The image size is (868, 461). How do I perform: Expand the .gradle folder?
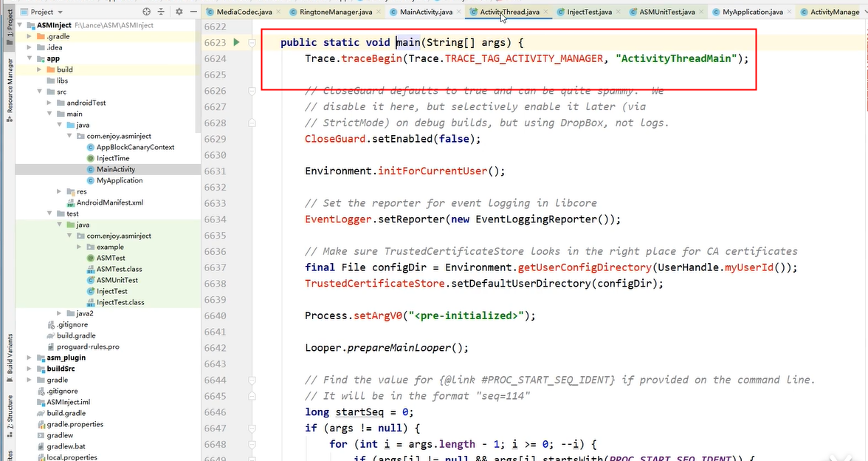coord(30,36)
